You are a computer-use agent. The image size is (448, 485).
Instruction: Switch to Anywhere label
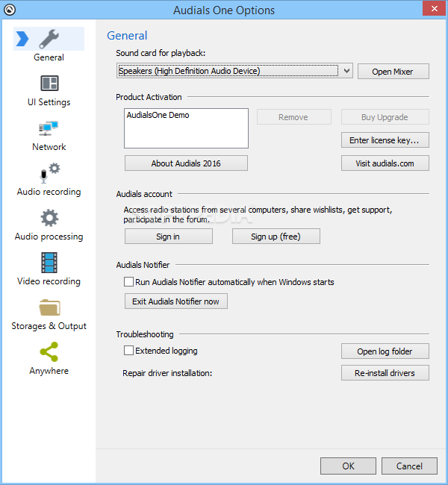click(x=49, y=371)
